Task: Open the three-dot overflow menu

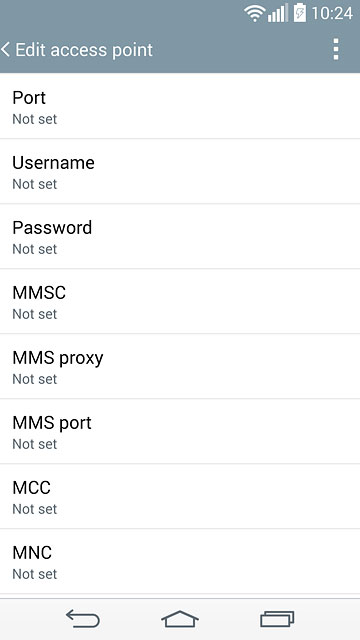Action: (336, 50)
